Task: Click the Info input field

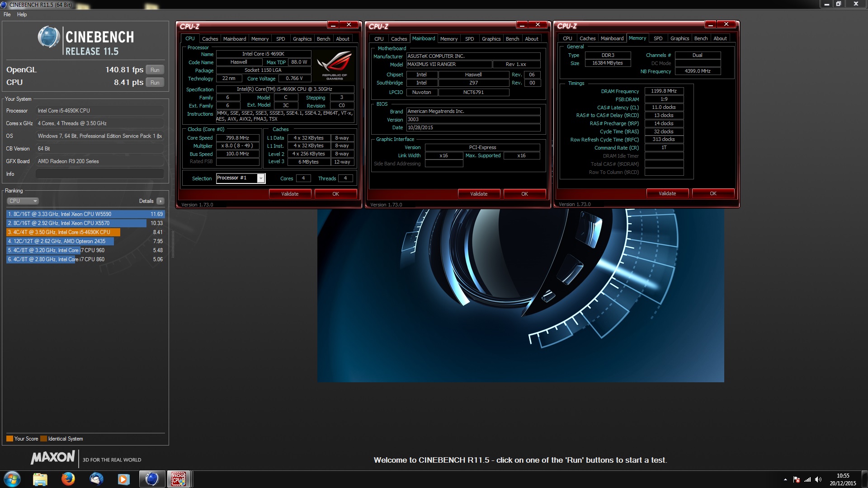Action: pos(99,174)
